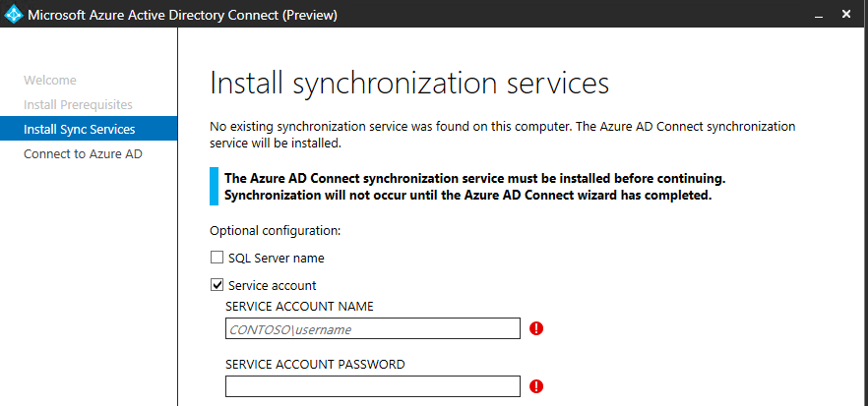The width and height of the screenshot is (868, 406).
Task: Click the error icon beside service account name
Action: [x=536, y=328]
